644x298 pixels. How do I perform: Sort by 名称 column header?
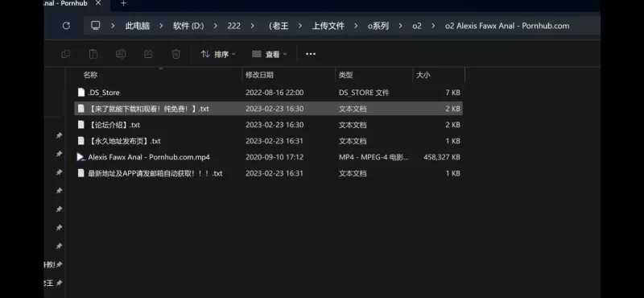[90, 75]
